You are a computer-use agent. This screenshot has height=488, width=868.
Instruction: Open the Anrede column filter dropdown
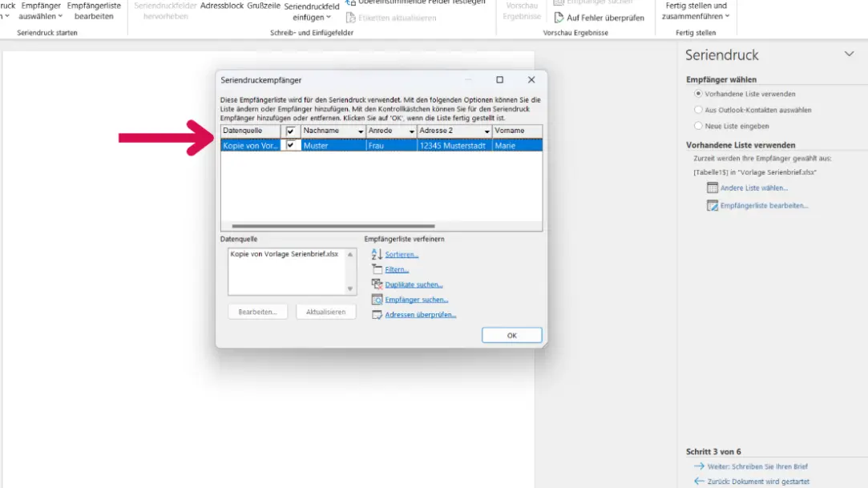tap(411, 131)
